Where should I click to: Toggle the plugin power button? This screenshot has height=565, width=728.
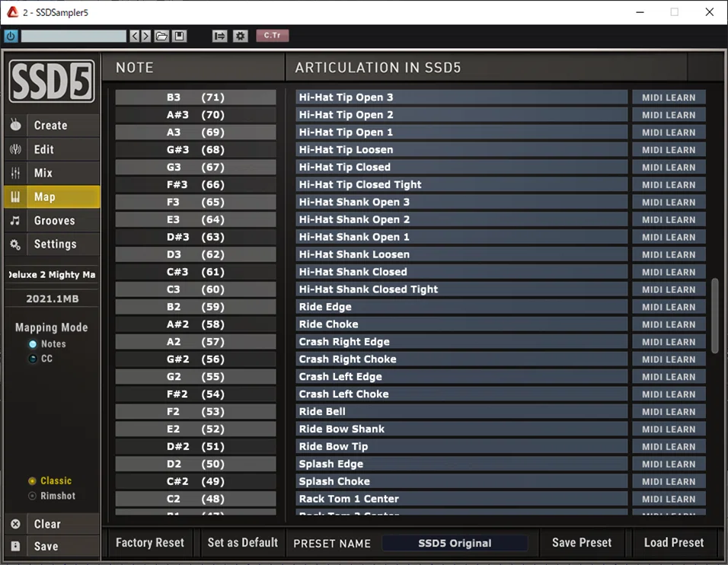(11, 36)
